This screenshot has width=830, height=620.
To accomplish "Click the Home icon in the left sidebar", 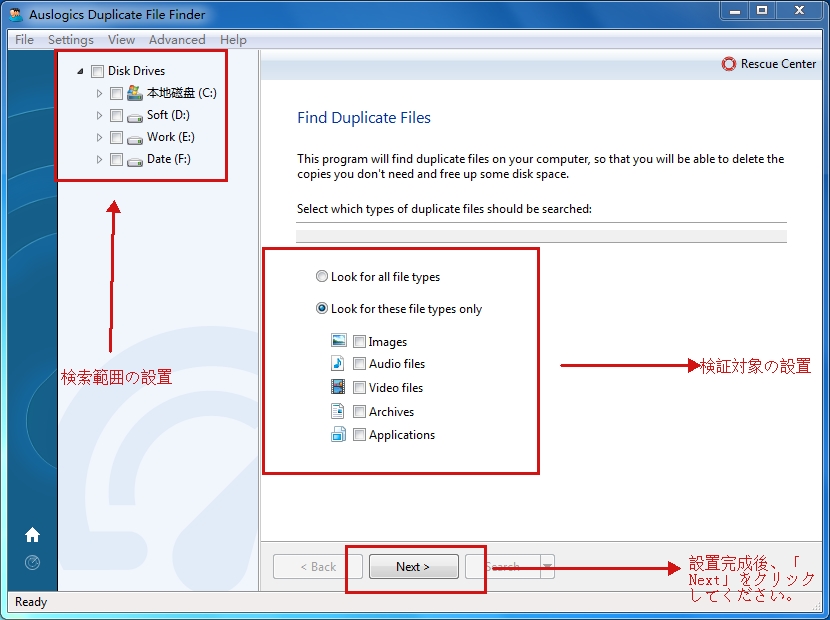I will pos(32,535).
